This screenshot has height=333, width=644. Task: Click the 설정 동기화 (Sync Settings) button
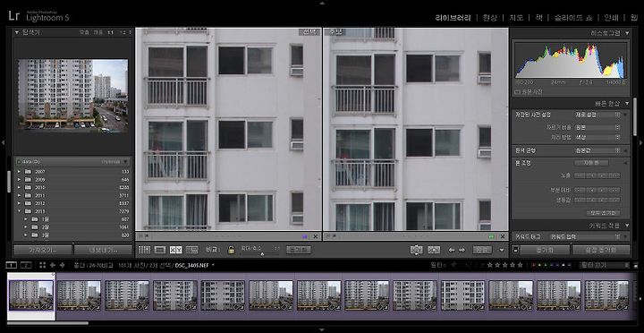click(600, 250)
